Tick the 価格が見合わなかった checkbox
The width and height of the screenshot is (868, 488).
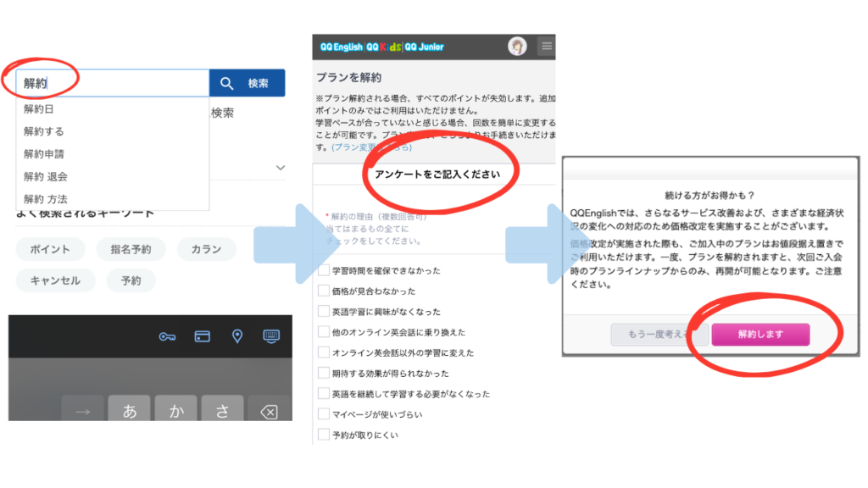[x=323, y=291]
